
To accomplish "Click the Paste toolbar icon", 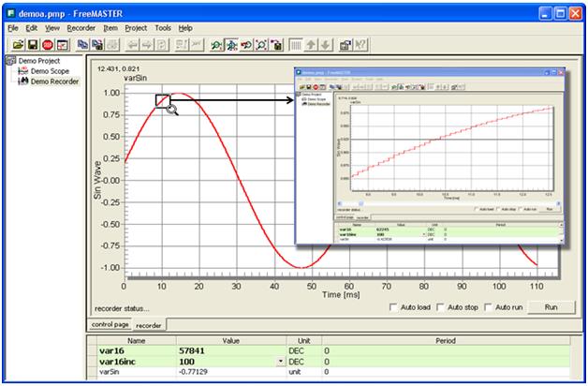I will pyautogui.click(x=96, y=45).
